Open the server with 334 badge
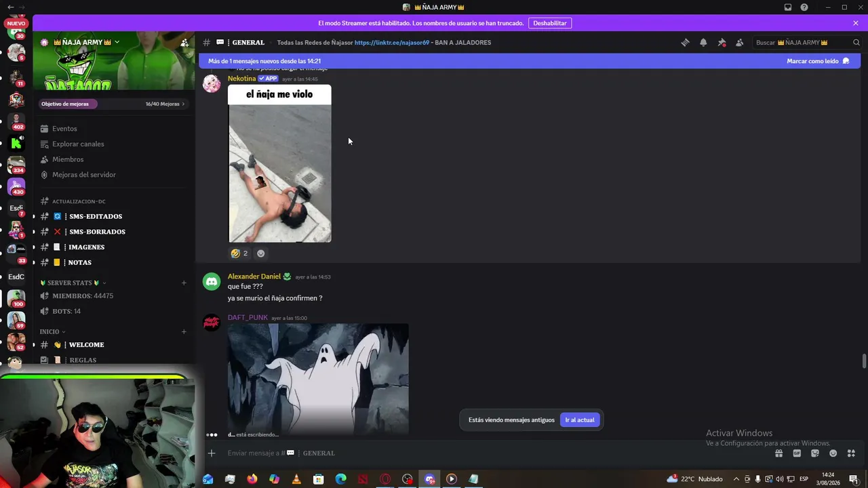The width and height of the screenshot is (868, 488). [16, 165]
